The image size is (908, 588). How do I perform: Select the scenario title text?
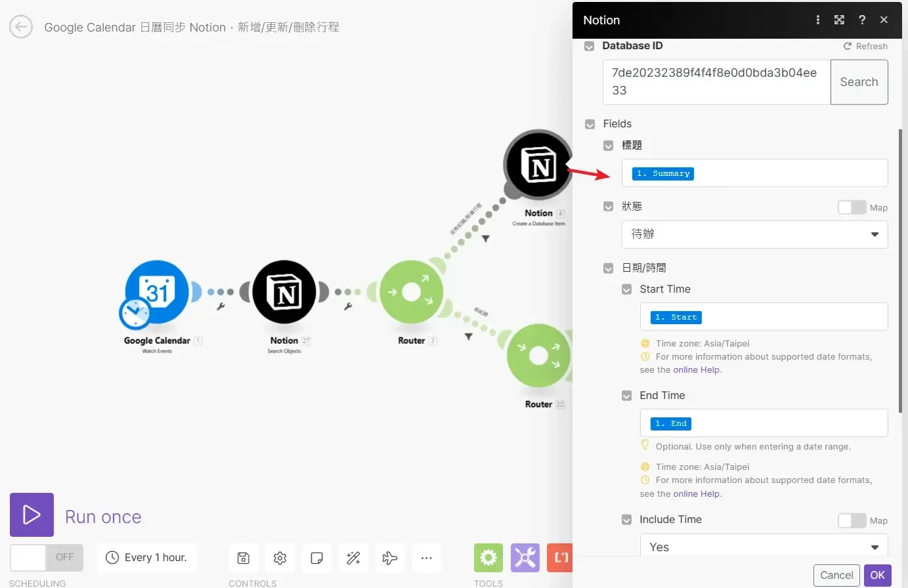point(192,27)
